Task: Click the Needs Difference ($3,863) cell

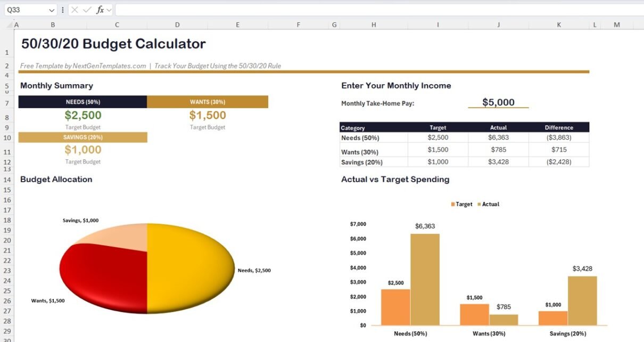Action: 559,138
